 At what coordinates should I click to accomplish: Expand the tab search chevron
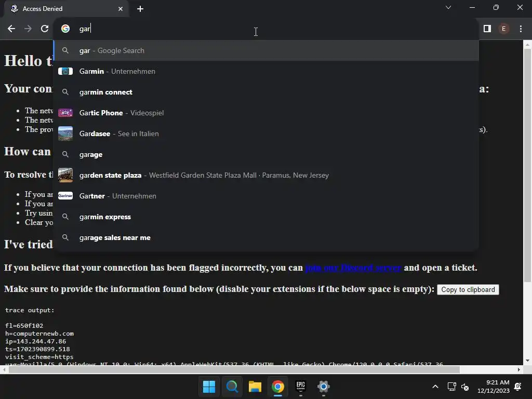448,7
